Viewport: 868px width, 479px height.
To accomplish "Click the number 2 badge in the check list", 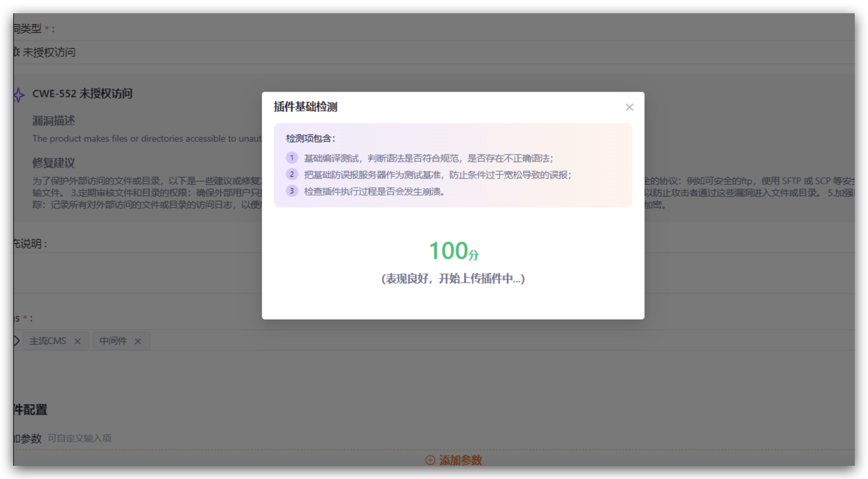I will pyautogui.click(x=292, y=174).
